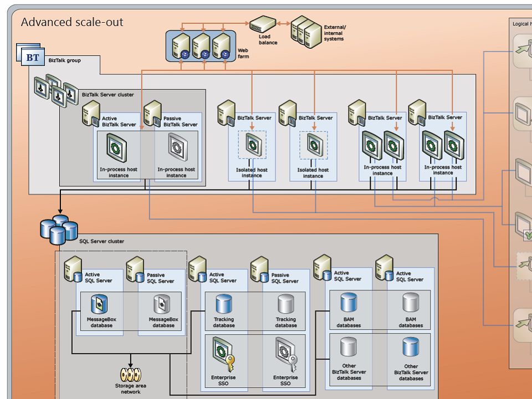Viewport: 532px width, 399px height.
Task: Click 'In-process host instance' label under the Active BizTalk Server
Action: point(119,172)
